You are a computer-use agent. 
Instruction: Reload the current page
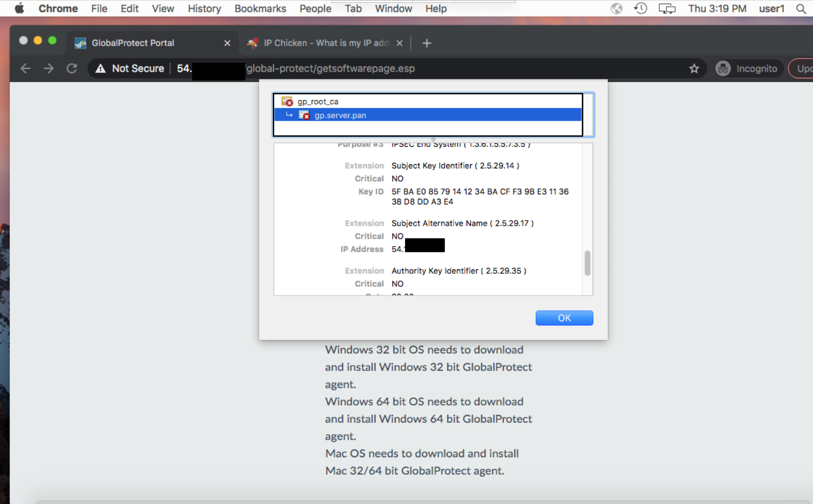click(x=72, y=68)
